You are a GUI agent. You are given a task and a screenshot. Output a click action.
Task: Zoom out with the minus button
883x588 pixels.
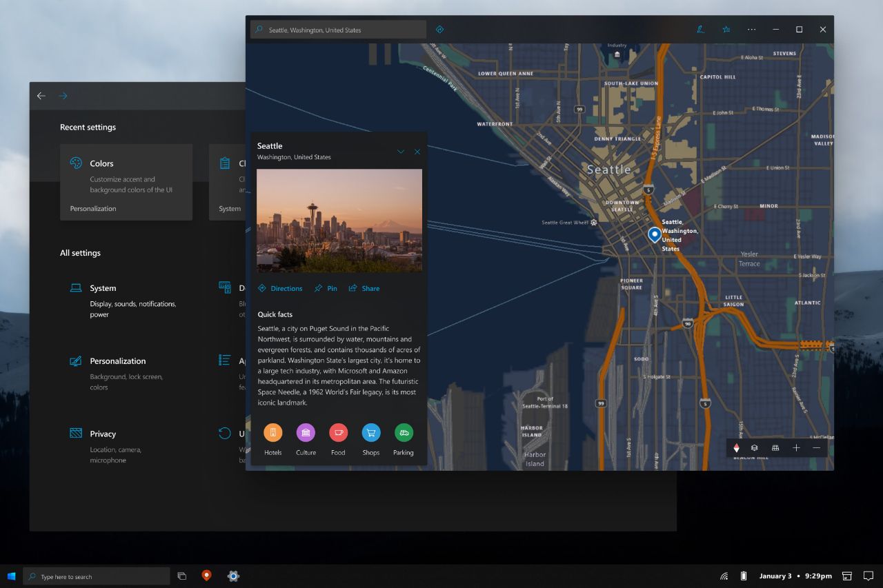(x=817, y=447)
